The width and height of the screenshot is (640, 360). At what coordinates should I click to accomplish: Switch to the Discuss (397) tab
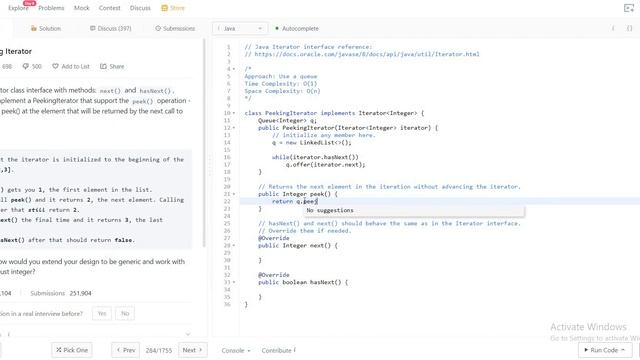tap(110, 28)
